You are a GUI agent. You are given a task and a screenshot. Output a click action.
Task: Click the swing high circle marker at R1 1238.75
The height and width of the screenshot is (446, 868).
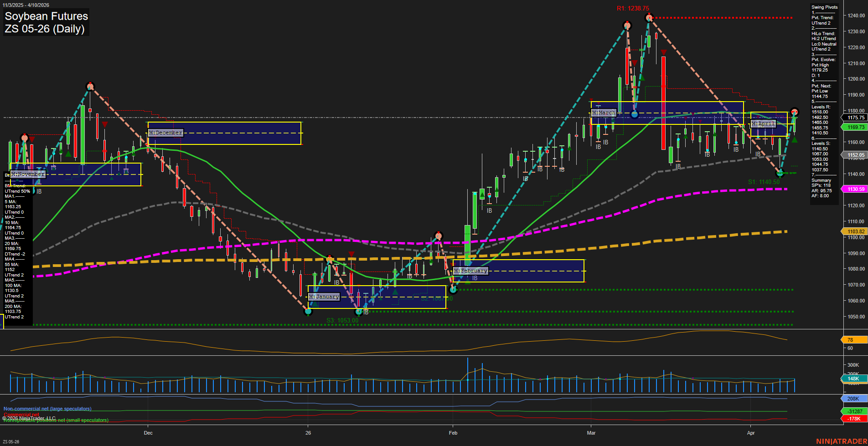coord(649,18)
